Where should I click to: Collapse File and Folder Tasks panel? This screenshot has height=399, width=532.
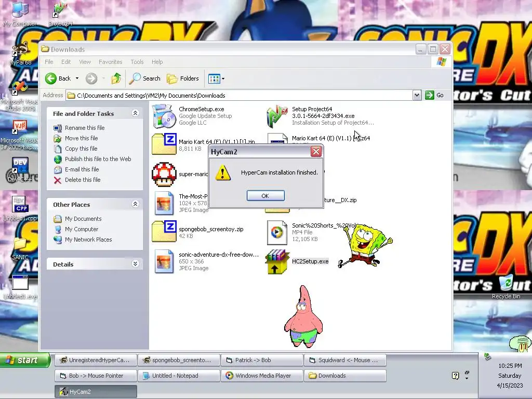click(x=135, y=113)
